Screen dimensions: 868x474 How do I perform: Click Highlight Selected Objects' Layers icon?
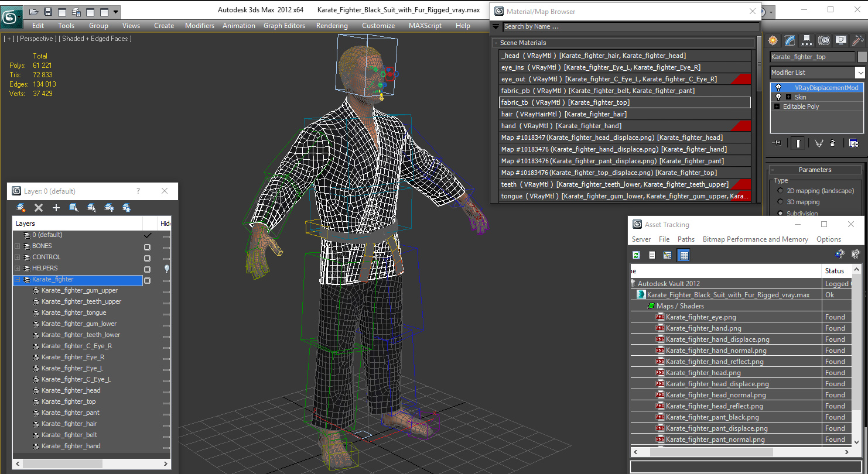pyautogui.click(x=91, y=208)
